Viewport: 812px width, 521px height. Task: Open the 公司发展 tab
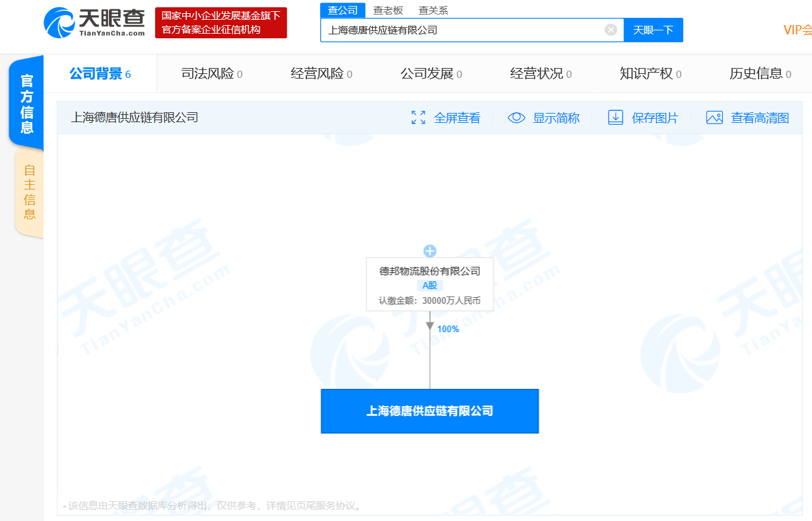coord(431,74)
